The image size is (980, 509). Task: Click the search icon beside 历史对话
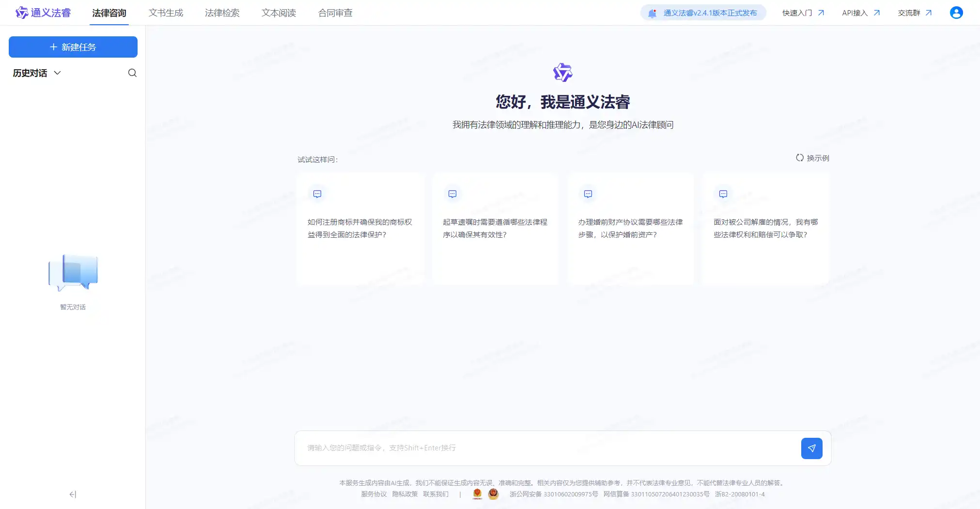pyautogui.click(x=132, y=73)
